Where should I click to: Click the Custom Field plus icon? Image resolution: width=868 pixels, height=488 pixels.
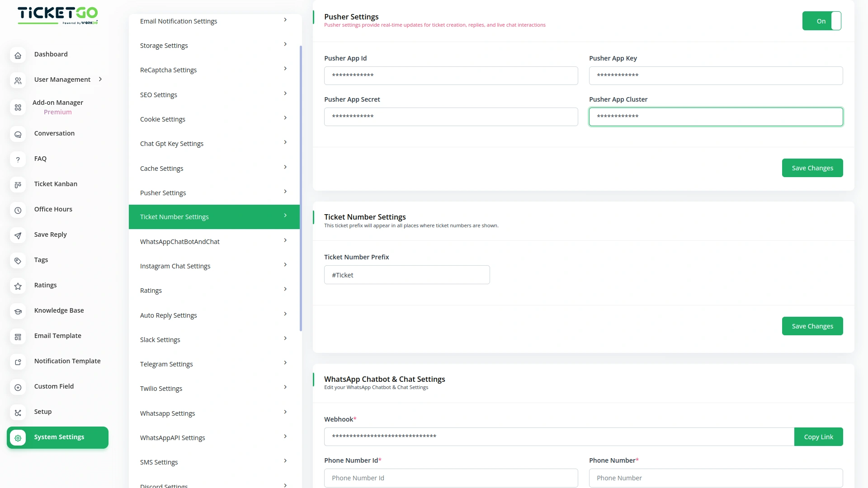pyautogui.click(x=18, y=387)
